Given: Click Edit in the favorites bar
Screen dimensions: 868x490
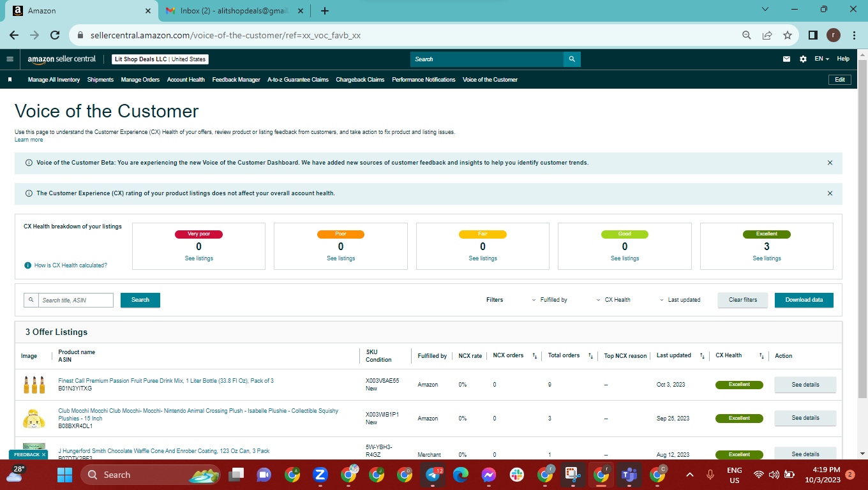Looking at the screenshot, I should [x=839, y=80].
